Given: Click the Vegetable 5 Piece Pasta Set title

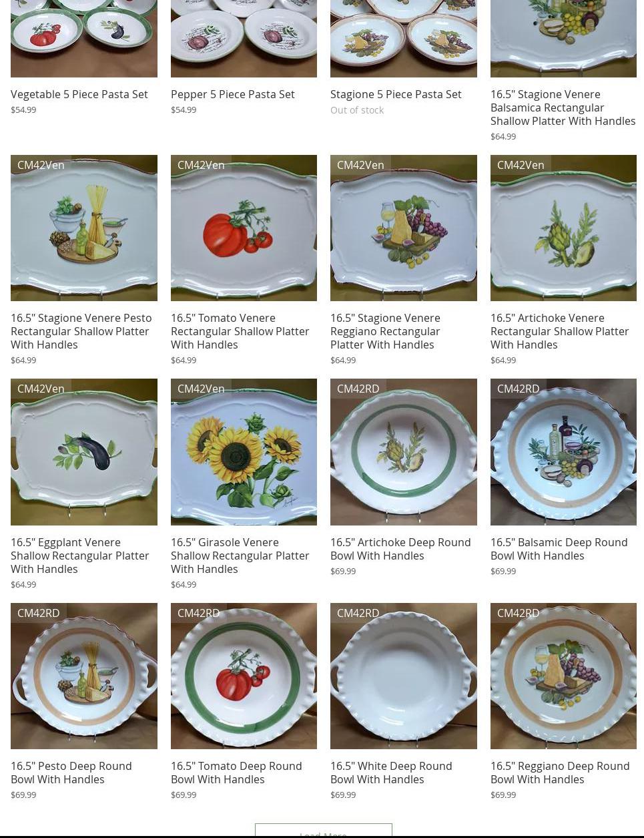Looking at the screenshot, I should pos(79,94).
